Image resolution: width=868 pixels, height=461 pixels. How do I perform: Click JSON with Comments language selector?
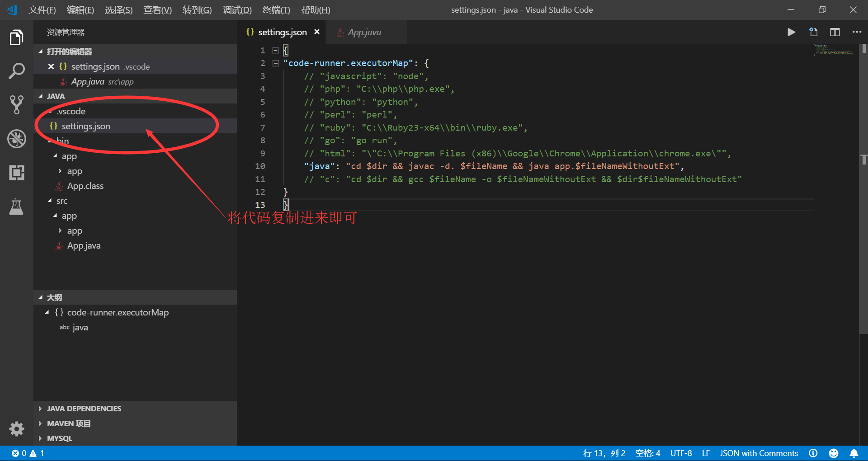pyautogui.click(x=759, y=453)
